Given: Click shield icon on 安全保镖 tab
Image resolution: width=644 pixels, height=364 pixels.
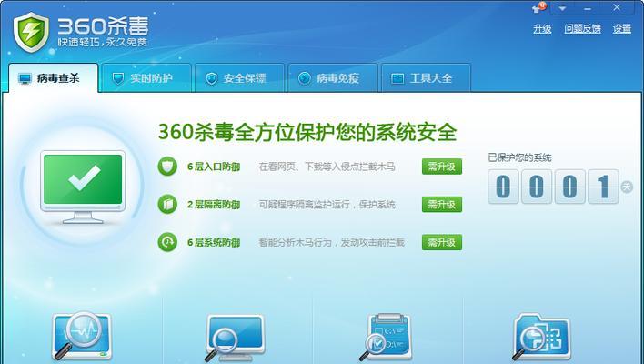Looking at the screenshot, I should [211, 78].
